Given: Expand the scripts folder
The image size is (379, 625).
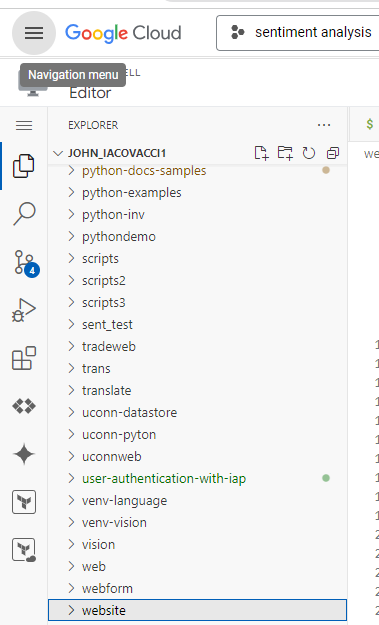Looking at the screenshot, I should click(x=71, y=259).
